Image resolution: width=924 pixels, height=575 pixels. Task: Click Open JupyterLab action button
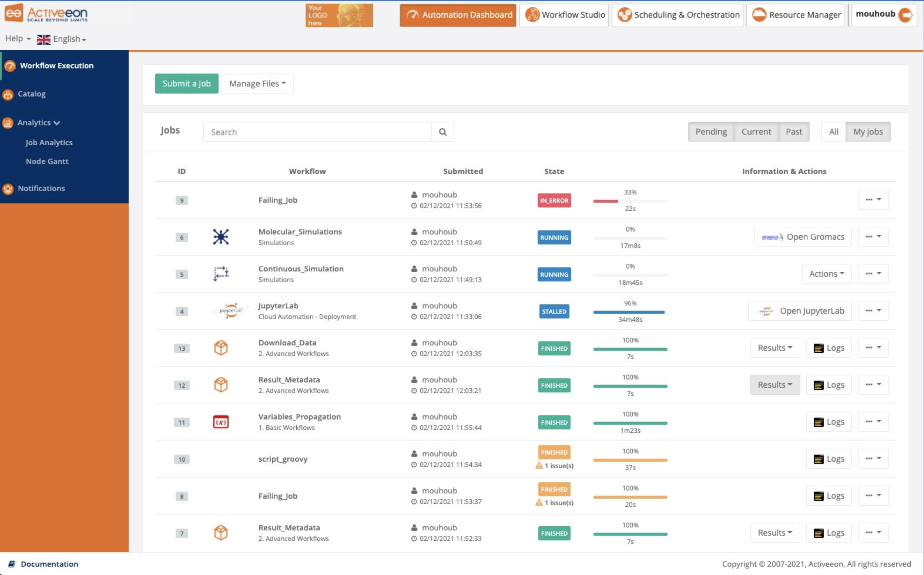[x=801, y=310]
